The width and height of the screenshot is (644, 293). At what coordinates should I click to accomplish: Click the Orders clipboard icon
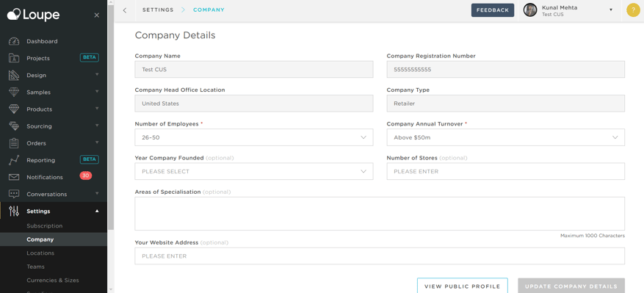tap(14, 143)
